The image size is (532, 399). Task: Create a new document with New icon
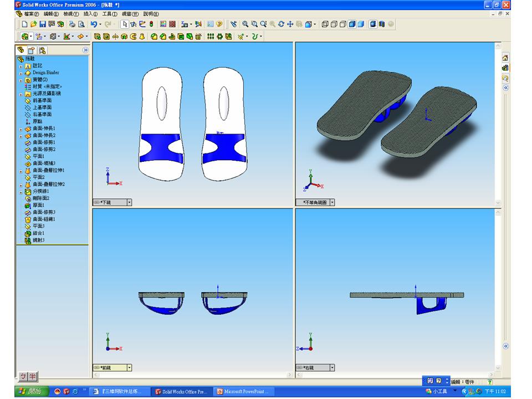coord(24,24)
